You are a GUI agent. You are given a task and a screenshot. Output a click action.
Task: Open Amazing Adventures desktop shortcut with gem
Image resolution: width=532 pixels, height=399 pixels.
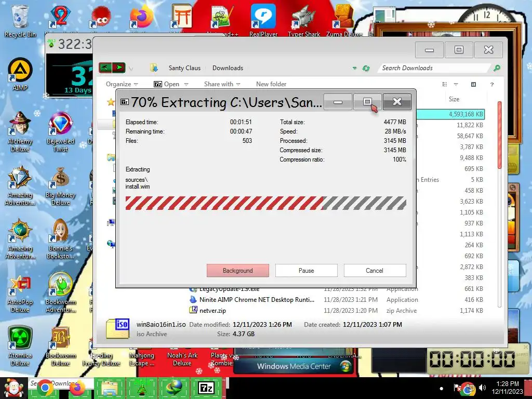pos(20,186)
